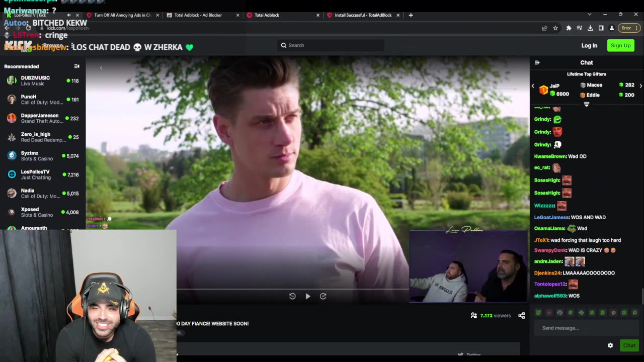Image resolution: width=644 pixels, height=362 pixels.
Task: Open LosPollosTV Just Chatting channel
Action: pyautogui.click(x=43, y=174)
